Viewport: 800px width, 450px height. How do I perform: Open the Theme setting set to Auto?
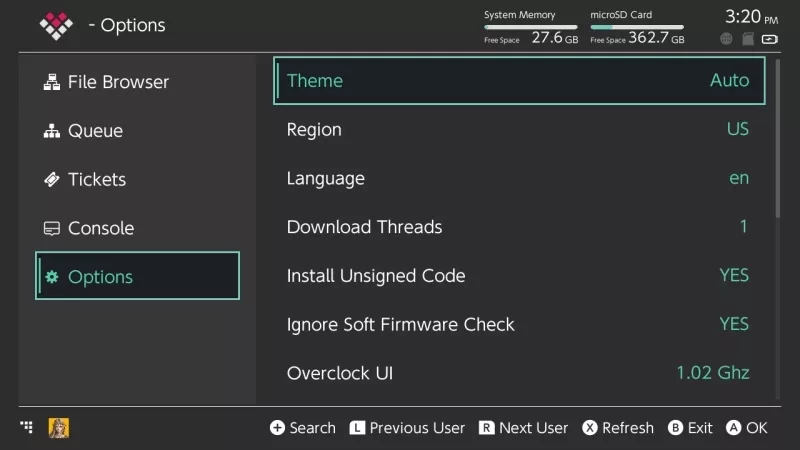coord(518,81)
